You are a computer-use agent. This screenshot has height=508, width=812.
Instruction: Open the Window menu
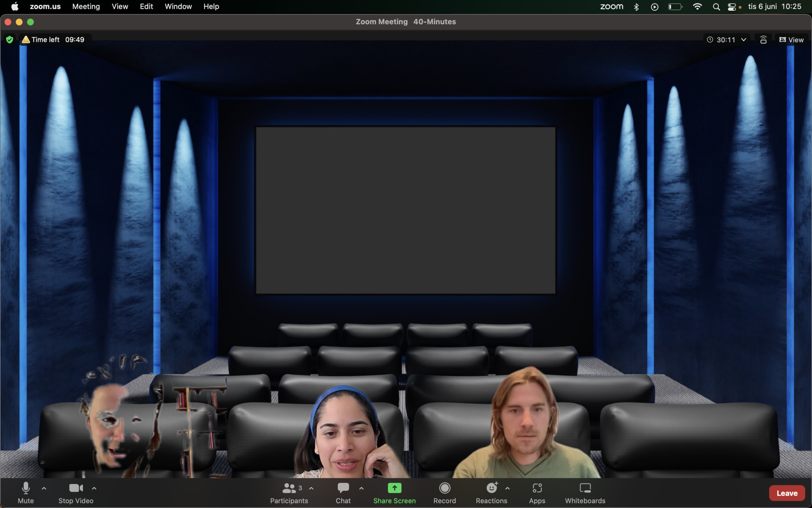[x=178, y=7]
